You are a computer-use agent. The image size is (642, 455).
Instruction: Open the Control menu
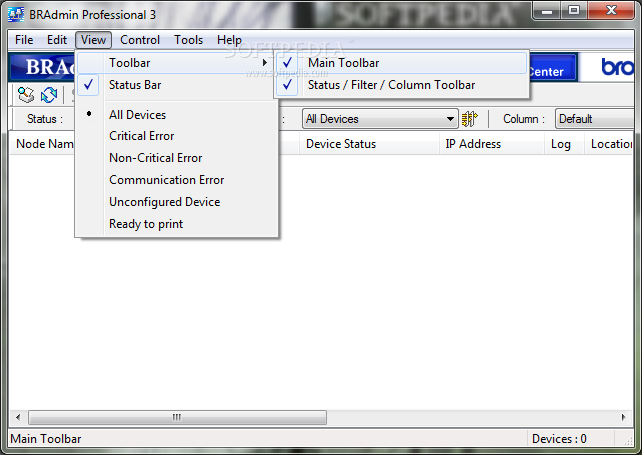(140, 40)
